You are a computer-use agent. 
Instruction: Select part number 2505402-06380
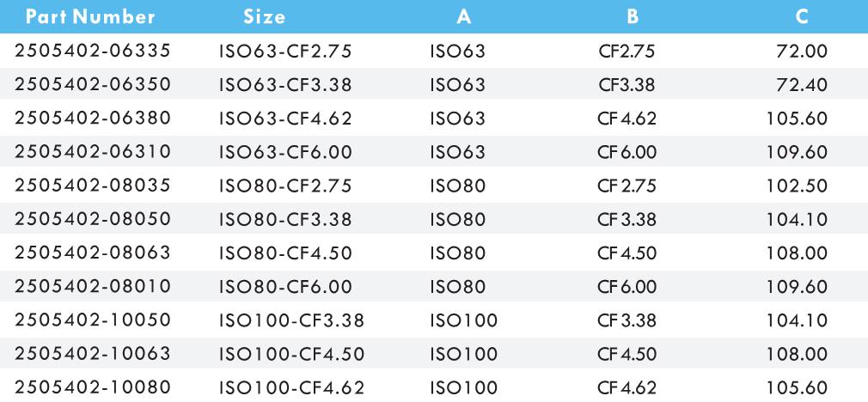pyautogui.click(x=92, y=119)
